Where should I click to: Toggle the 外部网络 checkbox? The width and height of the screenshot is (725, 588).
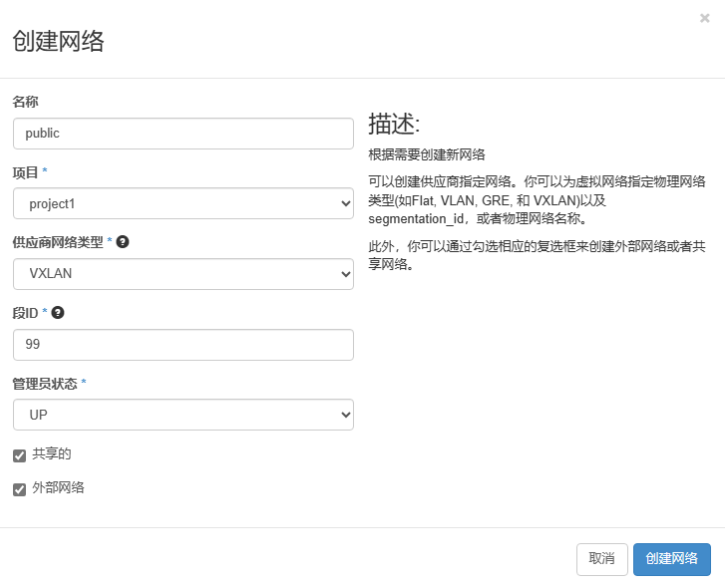(19, 489)
